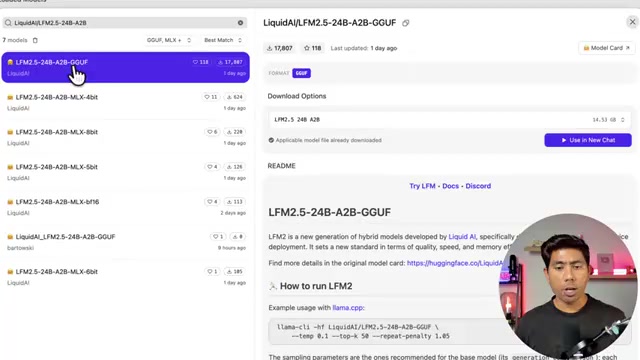
Task: Click likes count on MLX-6bit row
Action: [x=212, y=271]
